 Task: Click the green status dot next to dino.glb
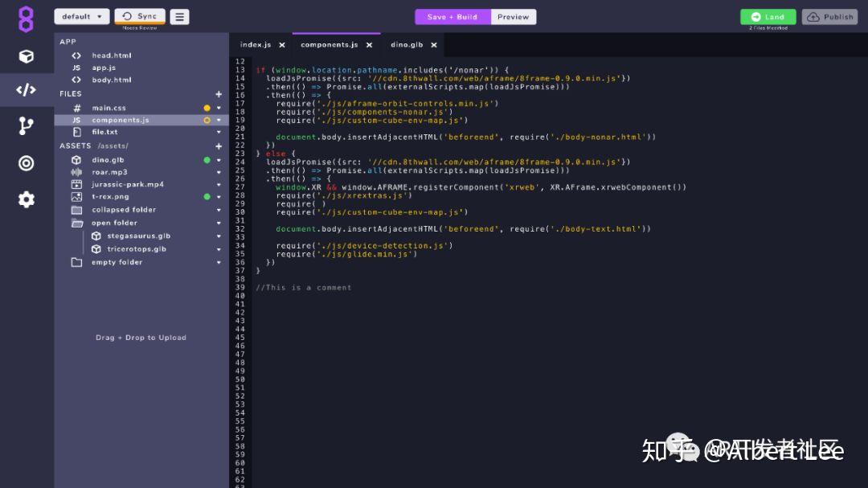pos(207,159)
